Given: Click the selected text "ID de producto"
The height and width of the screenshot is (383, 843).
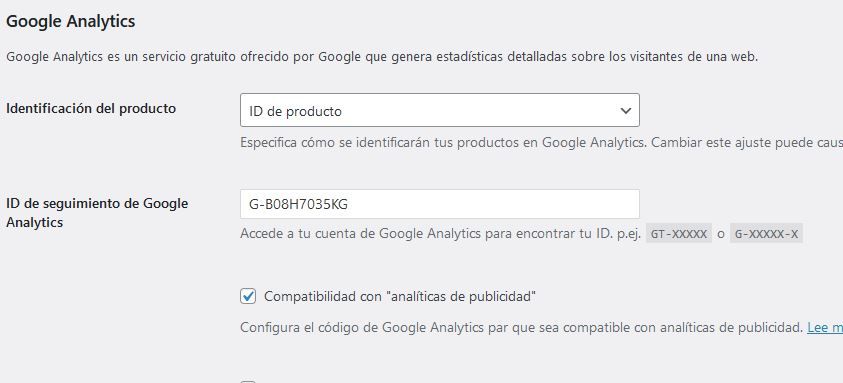Looking at the screenshot, I should point(295,111).
